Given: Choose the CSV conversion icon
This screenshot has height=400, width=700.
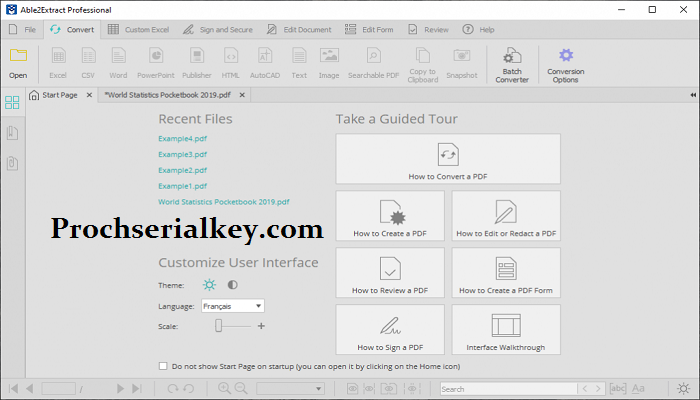Looking at the screenshot, I should point(88,56).
